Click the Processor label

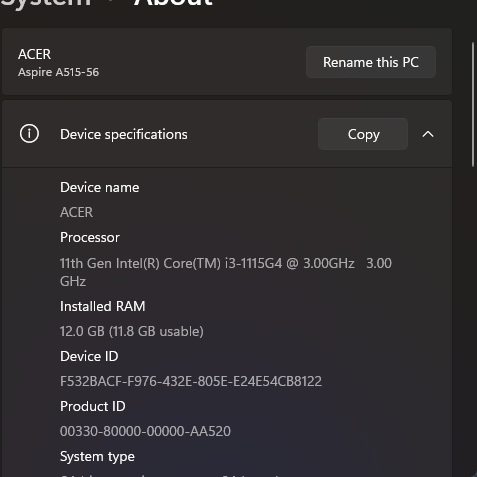[90, 238]
